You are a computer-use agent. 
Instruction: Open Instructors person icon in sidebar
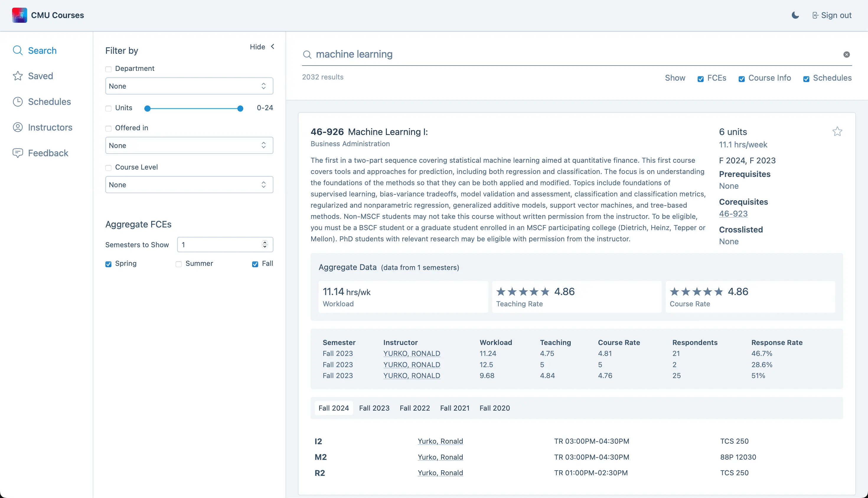click(18, 127)
